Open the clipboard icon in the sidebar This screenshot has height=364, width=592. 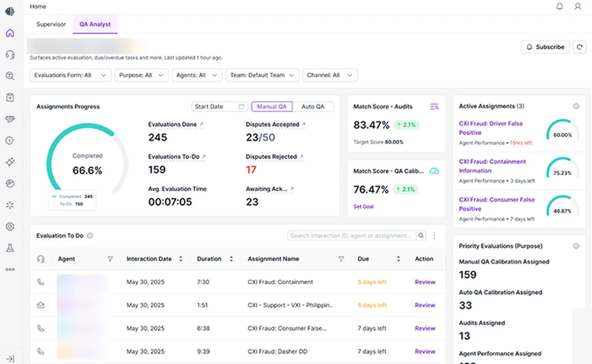pyautogui.click(x=10, y=98)
